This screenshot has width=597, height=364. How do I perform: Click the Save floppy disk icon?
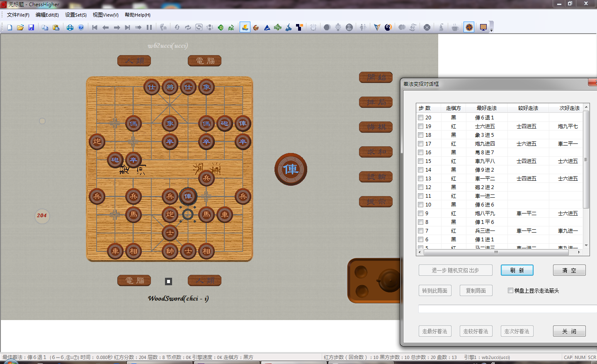[31, 27]
